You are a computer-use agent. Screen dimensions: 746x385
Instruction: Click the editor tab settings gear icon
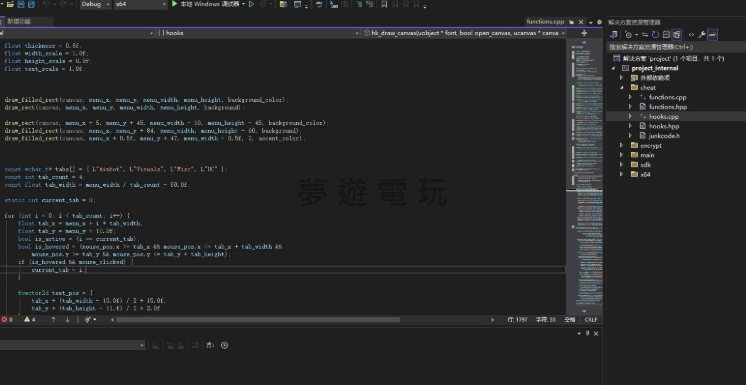pos(599,22)
